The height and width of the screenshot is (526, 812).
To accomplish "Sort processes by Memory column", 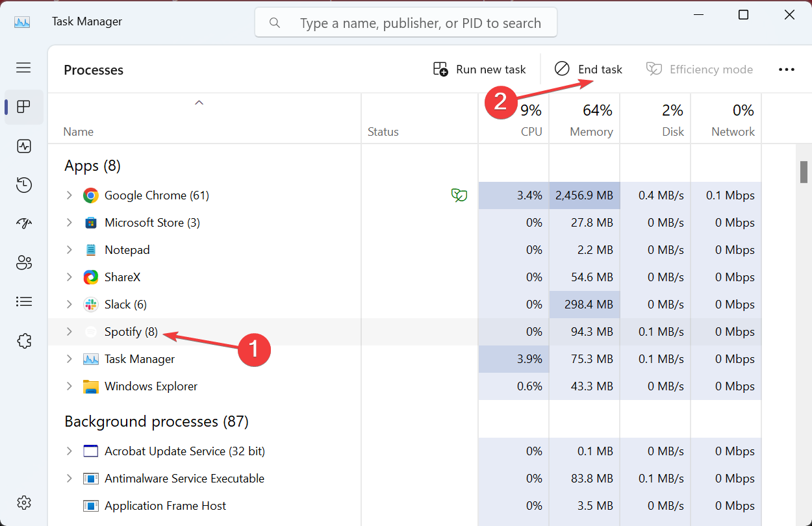I will pyautogui.click(x=590, y=121).
